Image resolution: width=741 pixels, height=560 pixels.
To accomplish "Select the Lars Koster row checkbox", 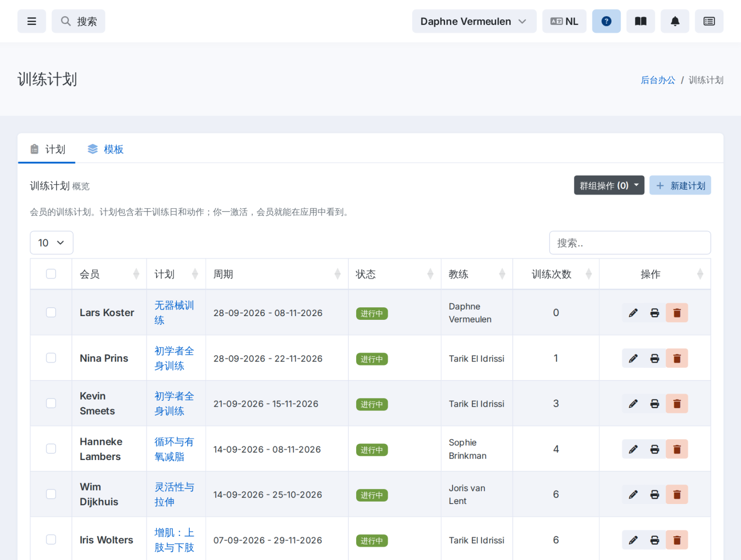I will click(51, 312).
